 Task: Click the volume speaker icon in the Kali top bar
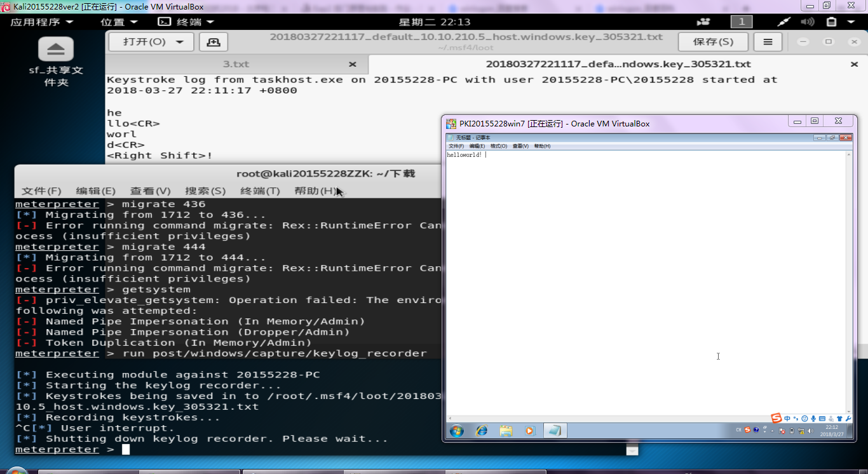pyautogui.click(x=807, y=22)
